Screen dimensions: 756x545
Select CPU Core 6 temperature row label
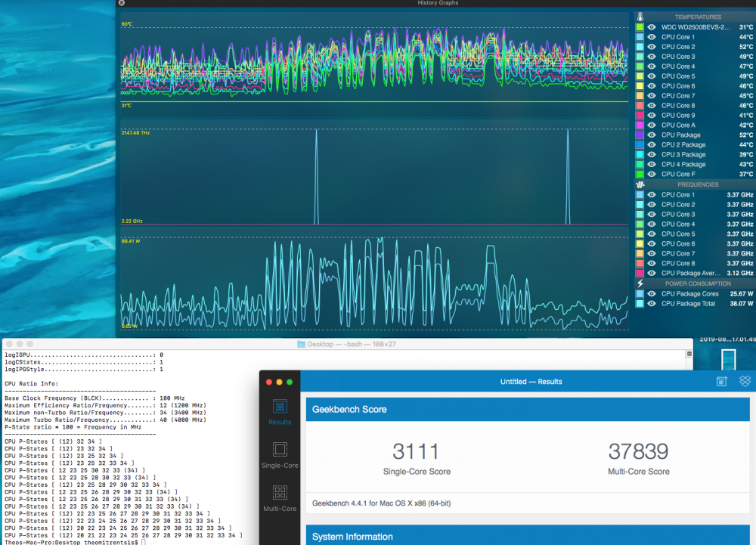(x=678, y=85)
